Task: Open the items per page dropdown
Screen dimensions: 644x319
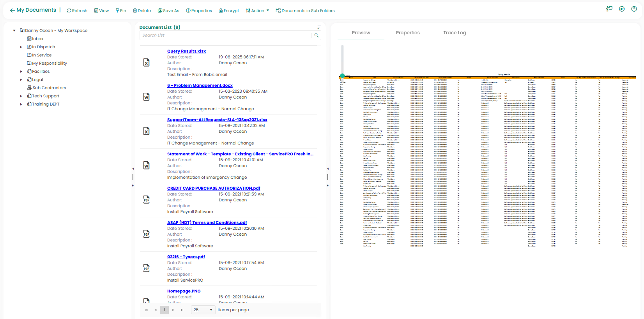Action: pyautogui.click(x=203, y=310)
